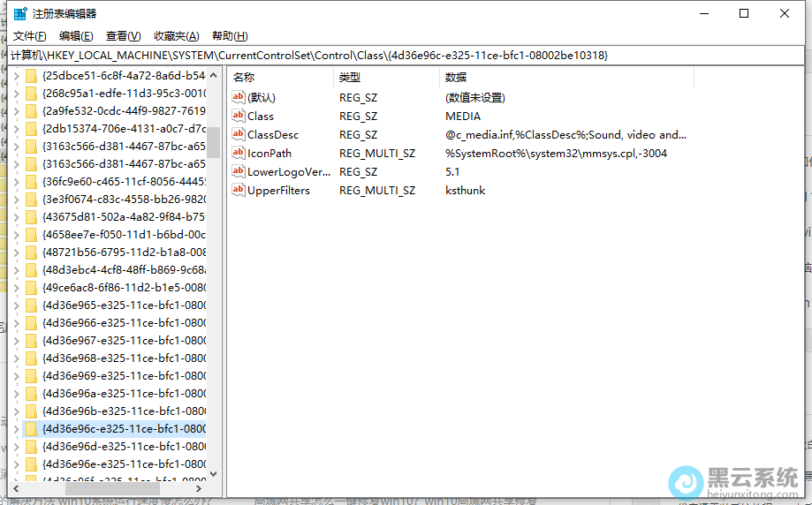
Task: Click the icon of the IconPath value
Action: pyautogui.click(x=239, y=153)
